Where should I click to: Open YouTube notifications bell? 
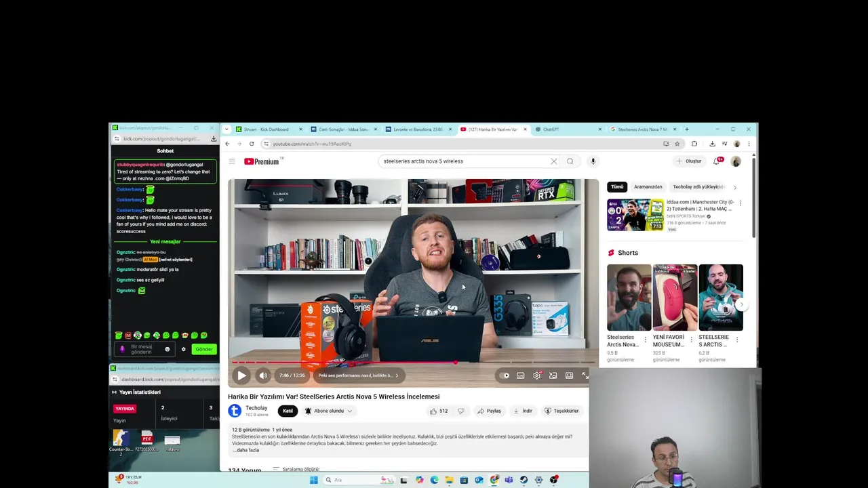point(717,161)
